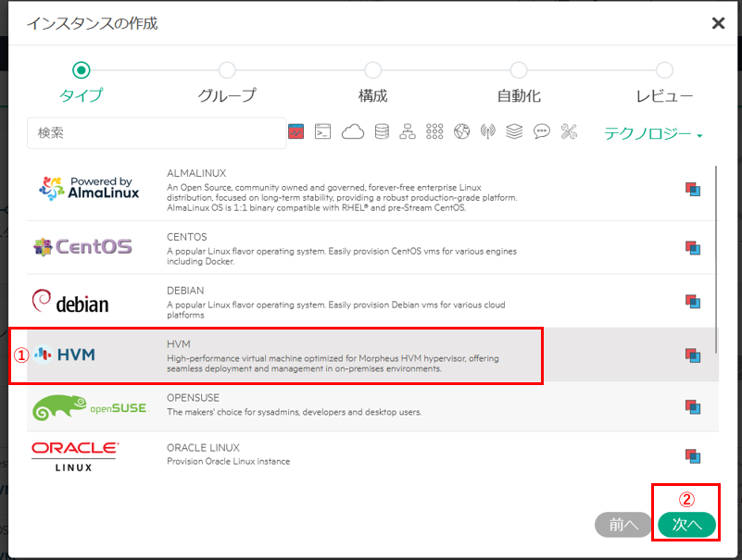Click the VM icon in the ALMALINUX row

(x=693, y=189)
